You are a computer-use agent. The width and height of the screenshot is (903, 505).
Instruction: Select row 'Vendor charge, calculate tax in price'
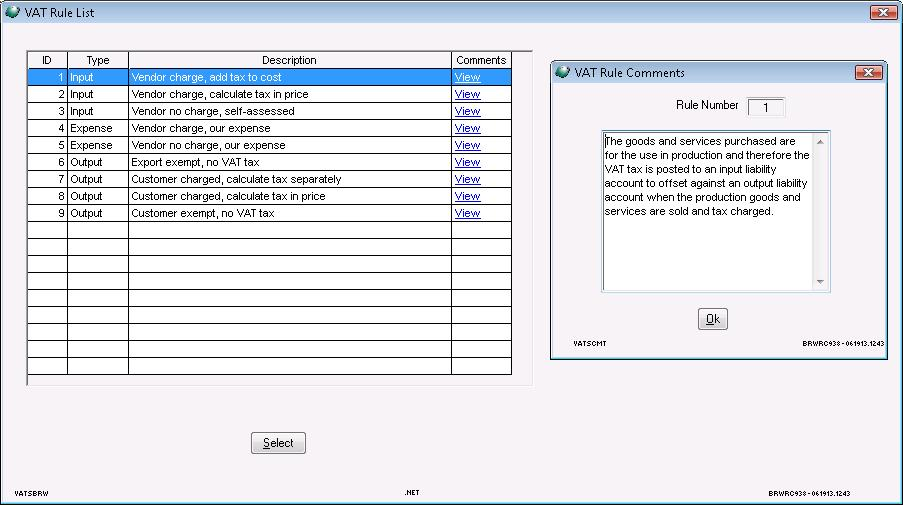270,94
